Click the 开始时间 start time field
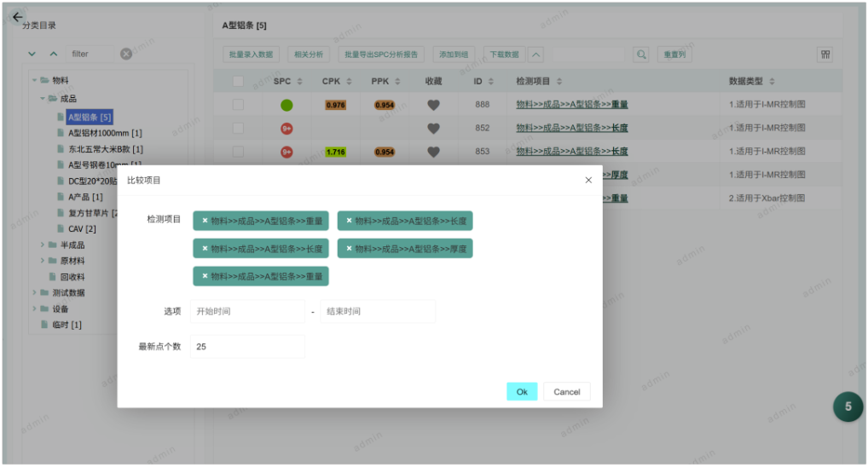 point(246,311)
